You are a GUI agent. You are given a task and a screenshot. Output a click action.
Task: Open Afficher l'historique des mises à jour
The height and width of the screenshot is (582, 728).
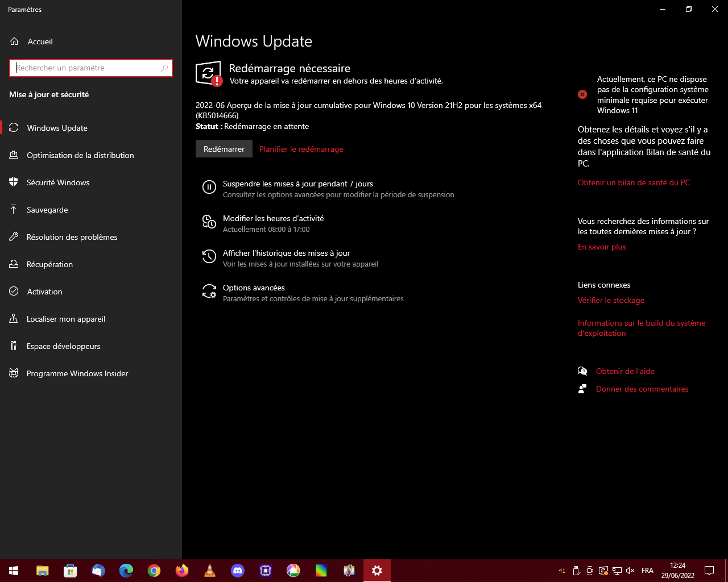[286, 253]
